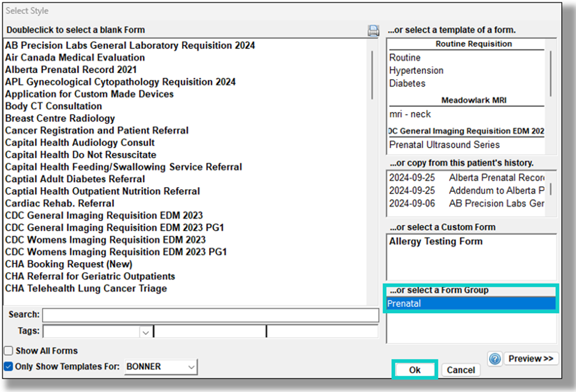Image resolution: width=576 pixels, height=392 pixels.
Task: Select Application for Custom Made Devices
Action: tap(89, 94)
